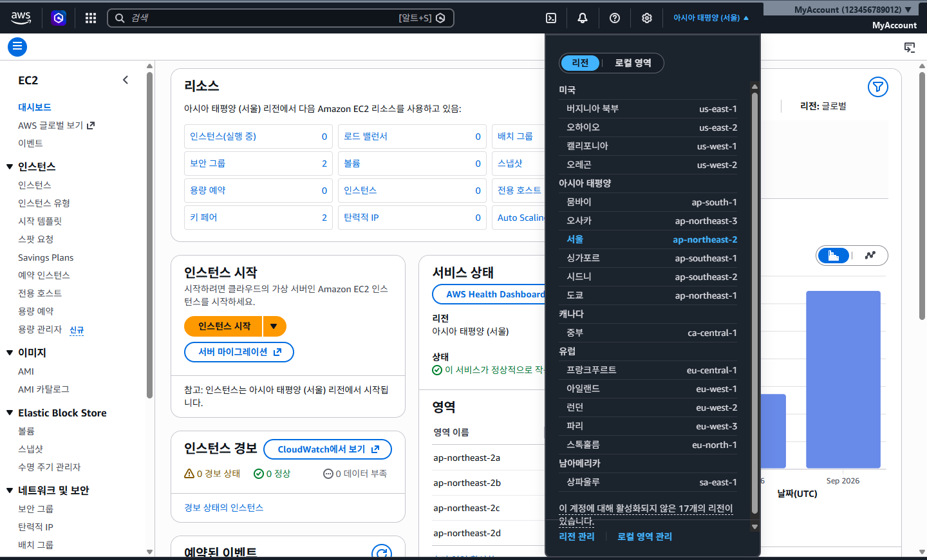Open 서버 마이그레이션 link button

point(239,352)
